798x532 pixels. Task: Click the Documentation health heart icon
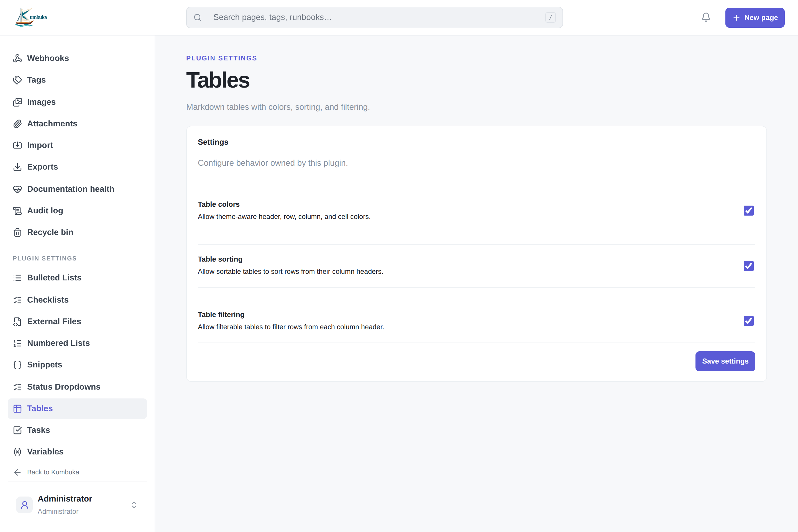17,189
